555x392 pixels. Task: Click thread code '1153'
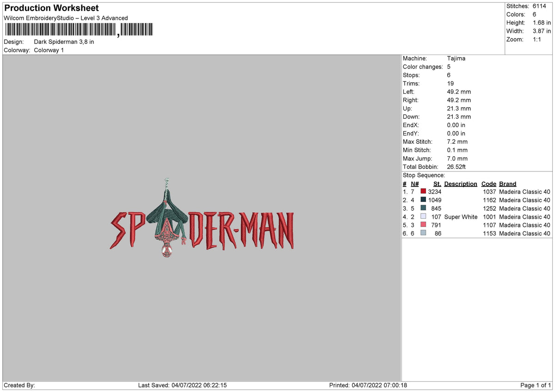489,233
